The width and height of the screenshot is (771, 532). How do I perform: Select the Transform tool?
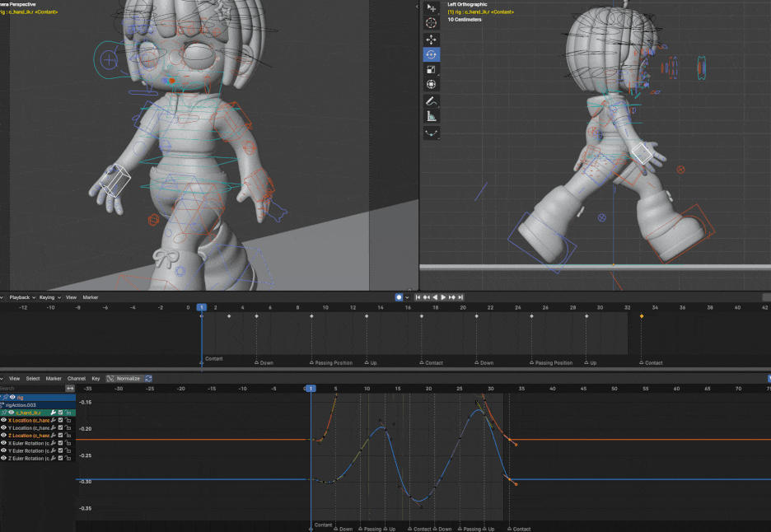[x=432, y=85]
